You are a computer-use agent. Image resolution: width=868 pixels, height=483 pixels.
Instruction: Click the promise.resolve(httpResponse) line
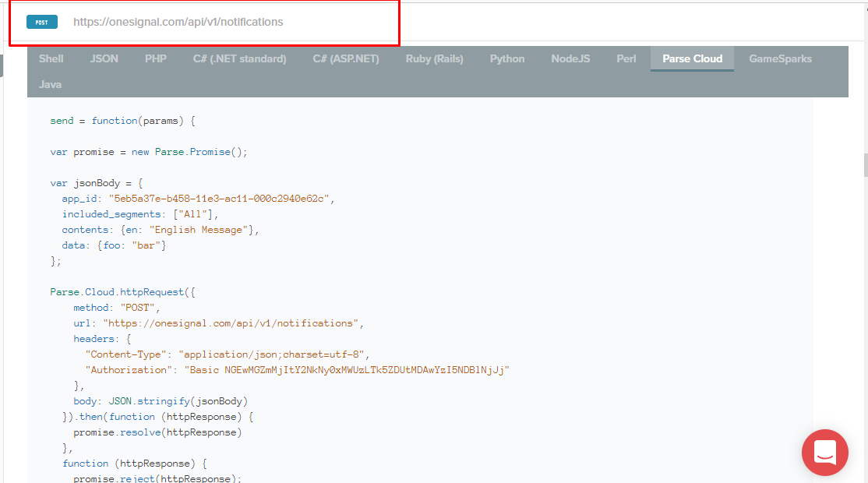point(157,432)
